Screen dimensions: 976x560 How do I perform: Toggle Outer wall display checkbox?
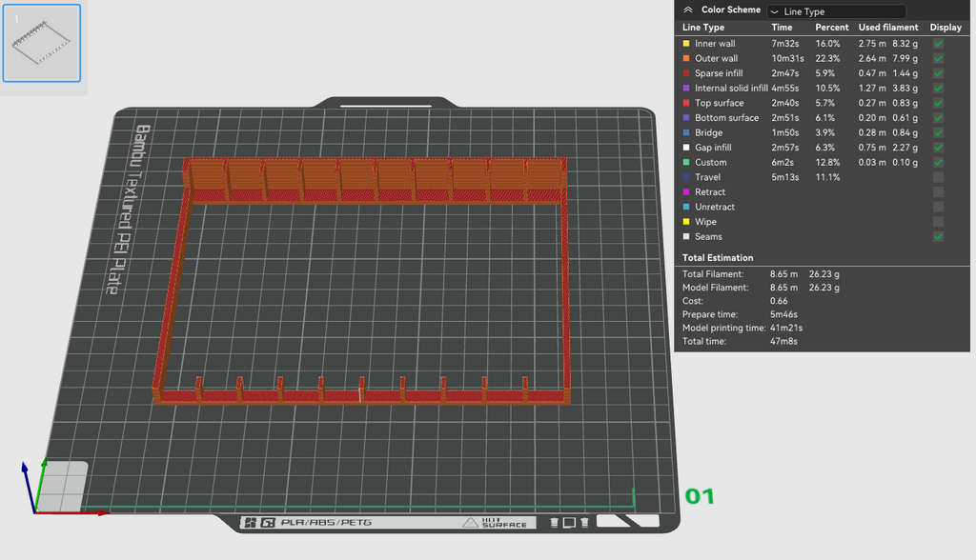[938, 58]
